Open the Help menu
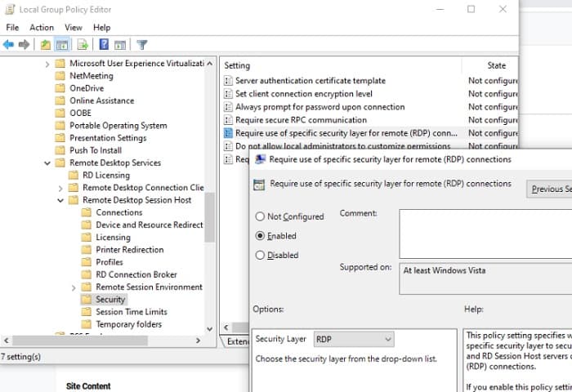The image size is (572, 392). coord(102,28)
